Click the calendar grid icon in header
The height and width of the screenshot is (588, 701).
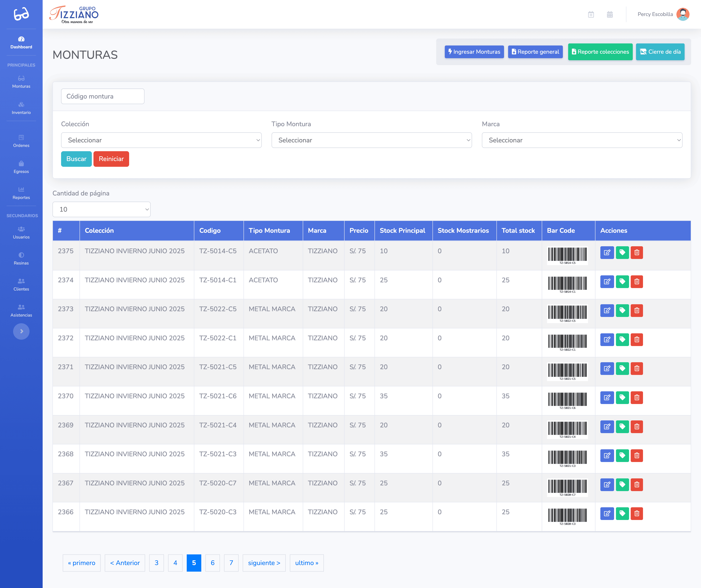pyautogui.click(x=610, y=14)
